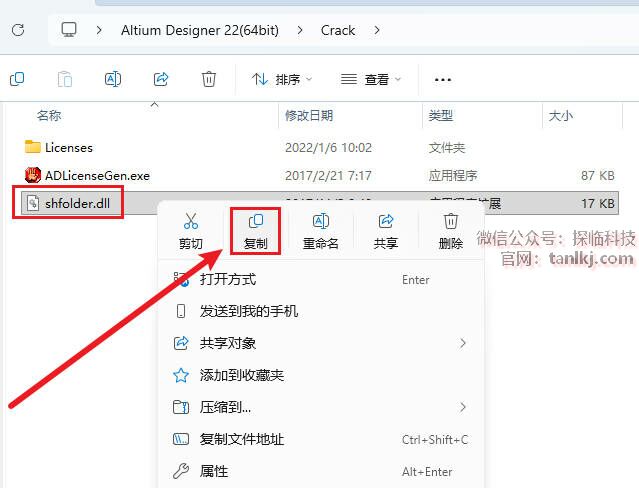Click the 87 KB size cell
The width and height of the screenshot is (639, 488).
[x=597, y=176]
